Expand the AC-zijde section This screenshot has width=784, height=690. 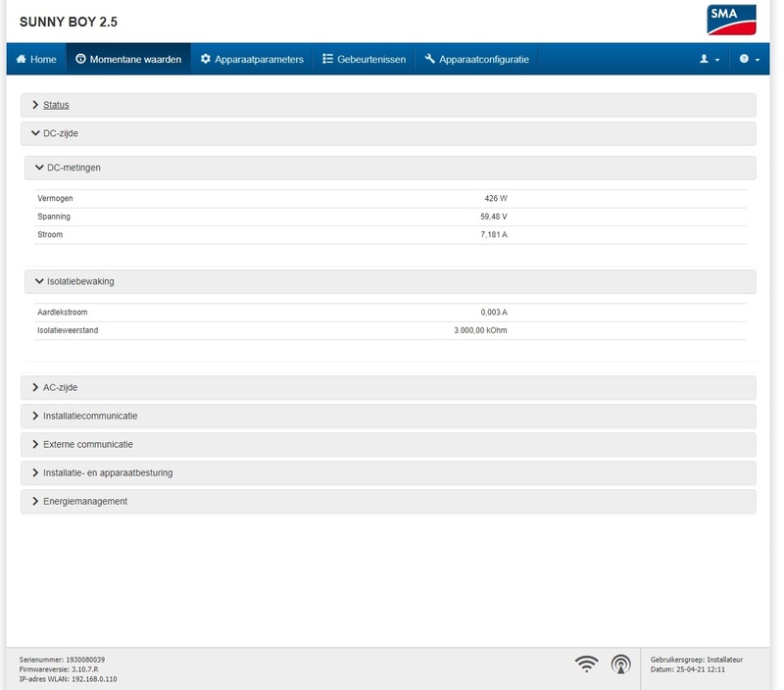(x=388, y=387)
